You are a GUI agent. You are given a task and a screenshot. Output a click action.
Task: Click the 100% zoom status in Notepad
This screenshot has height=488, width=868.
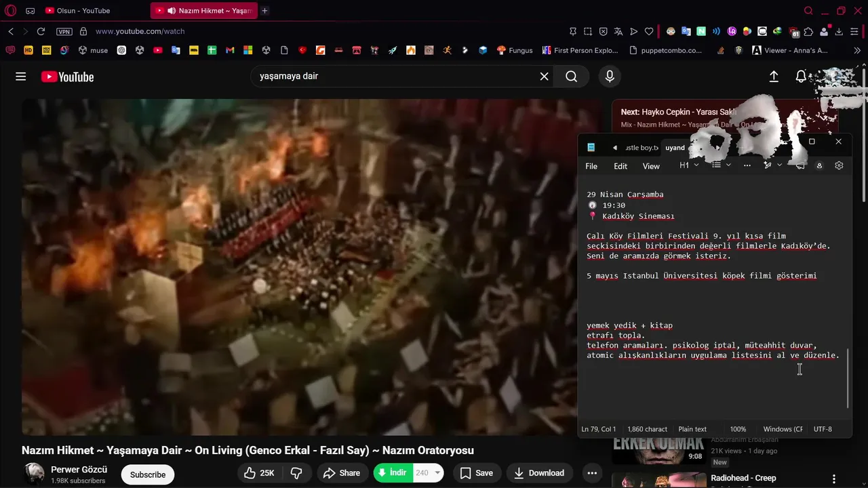(x=738, y=429)
